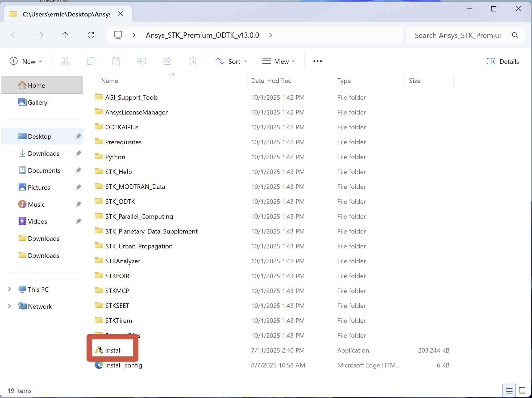Open the See more ellipsis menu
This screenshot has width=532, height=398.
point(317,61)
